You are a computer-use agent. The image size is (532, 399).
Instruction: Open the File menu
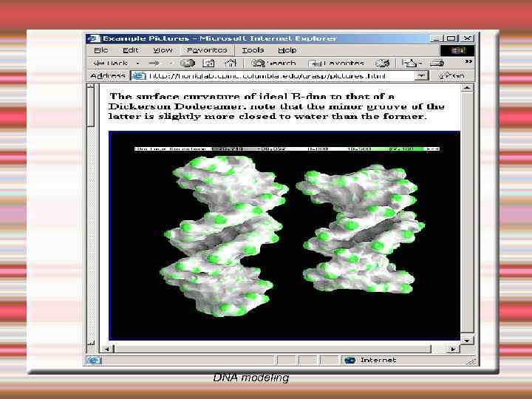click(x=101, y=50)
